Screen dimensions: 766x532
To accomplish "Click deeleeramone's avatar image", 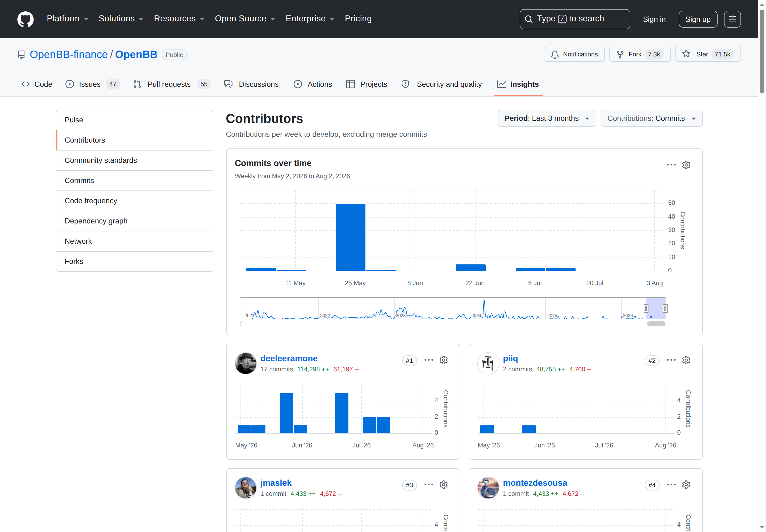I will tap(246, 363).
